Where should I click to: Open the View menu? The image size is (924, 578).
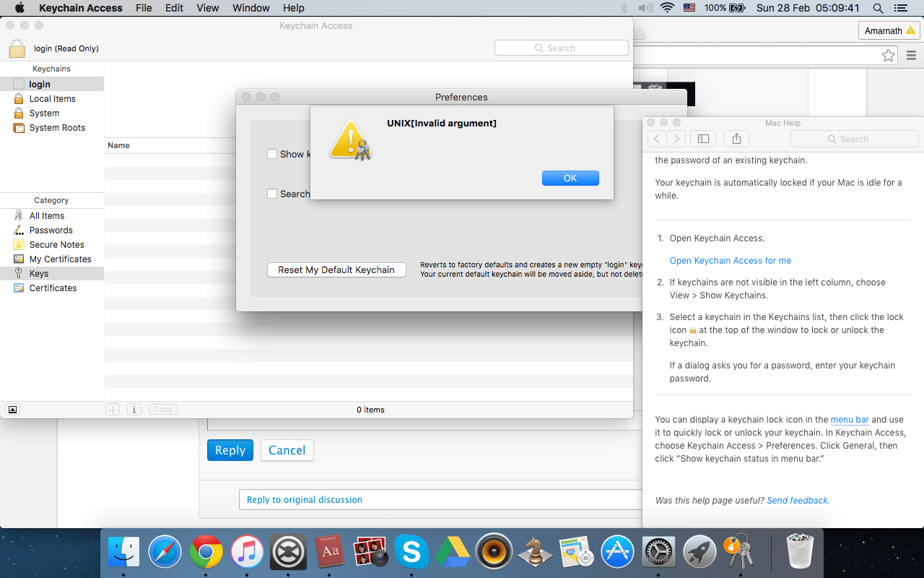click(x=207, y=8)
